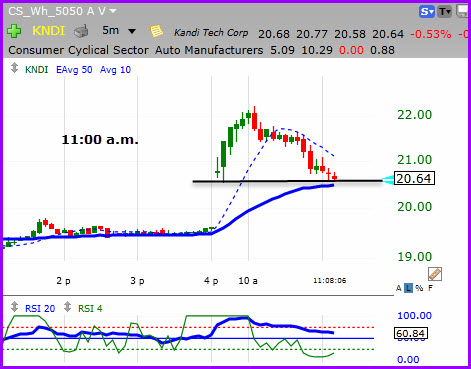Click the up-down arrows icon beside RSI 4

[68, 307]
